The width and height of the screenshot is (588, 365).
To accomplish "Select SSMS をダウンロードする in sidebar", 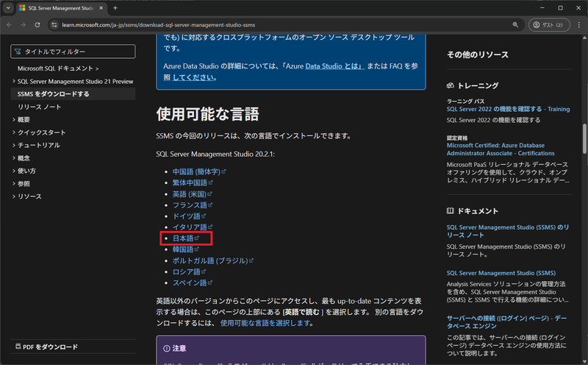I will coord(73,94).
